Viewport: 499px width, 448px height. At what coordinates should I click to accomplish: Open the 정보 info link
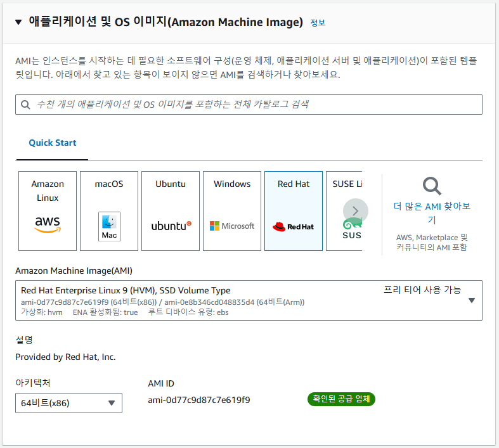(318, 23)
